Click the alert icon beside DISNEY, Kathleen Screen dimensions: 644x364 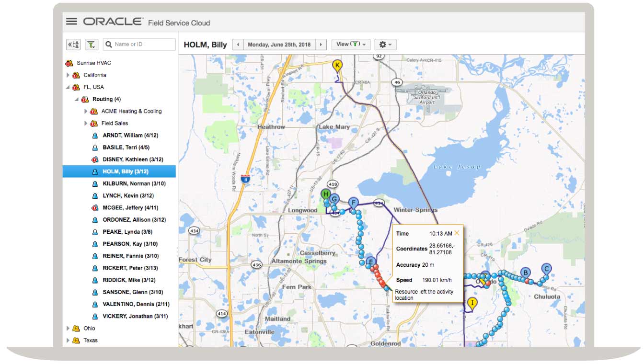click(95, 159)
